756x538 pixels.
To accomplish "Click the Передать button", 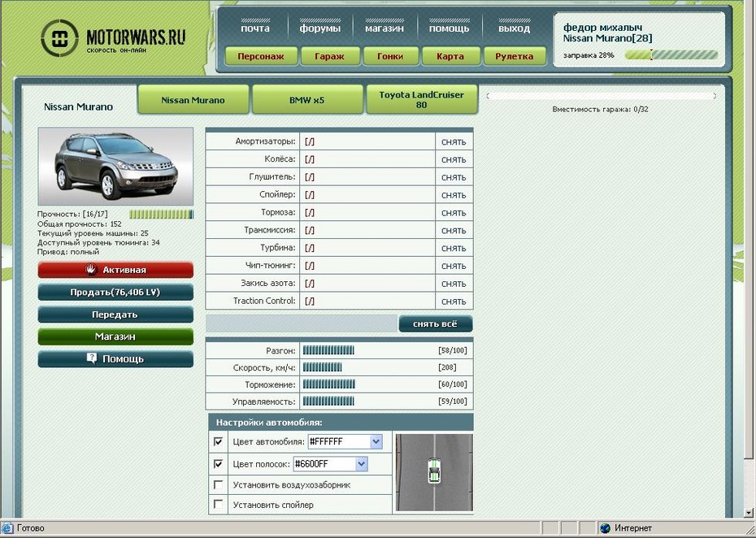I will pos(115,315).
